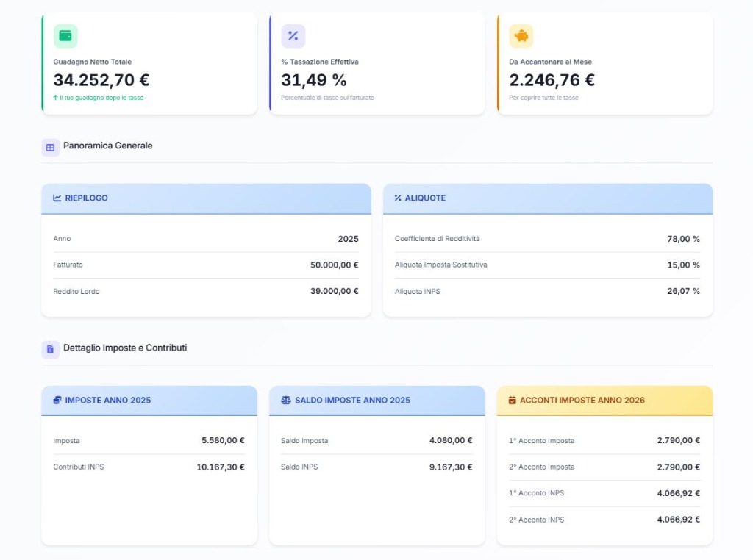Click the balance scale icon in Saldo Imposte header
The height and width of the screenshot is (560, 753).
pyautogui.click(x=286, y=400)
